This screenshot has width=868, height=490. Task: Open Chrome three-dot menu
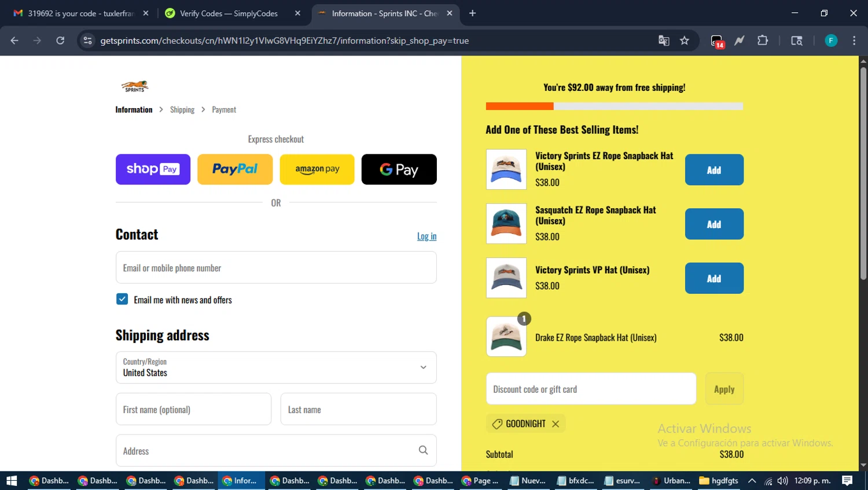click(854, 40)
